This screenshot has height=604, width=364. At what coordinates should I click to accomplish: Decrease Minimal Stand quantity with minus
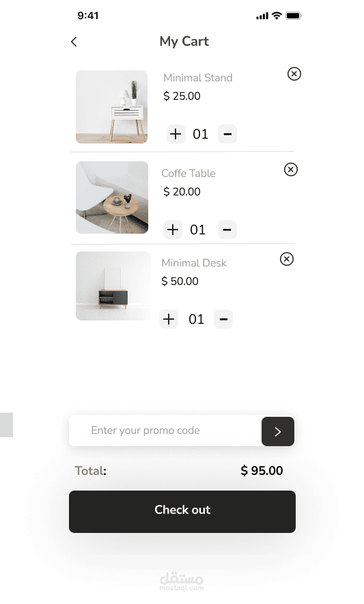pos(227,134)
